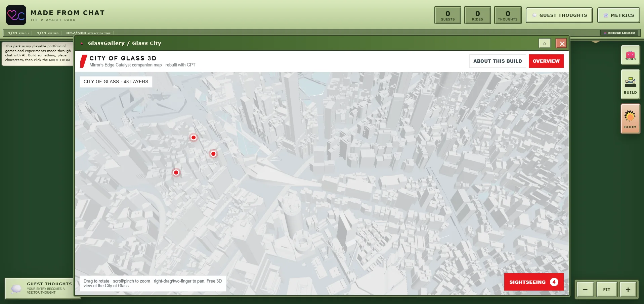The width and height of the screenshot is (644, 304).
Task: Click the 'GlassGallery / Glass City' window title
Action: point(125,43)
